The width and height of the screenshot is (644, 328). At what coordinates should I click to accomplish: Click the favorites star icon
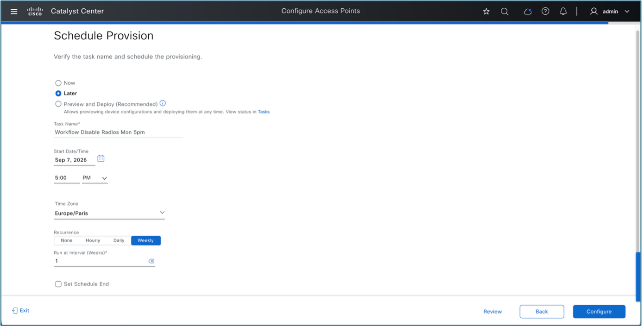point(486,12)
